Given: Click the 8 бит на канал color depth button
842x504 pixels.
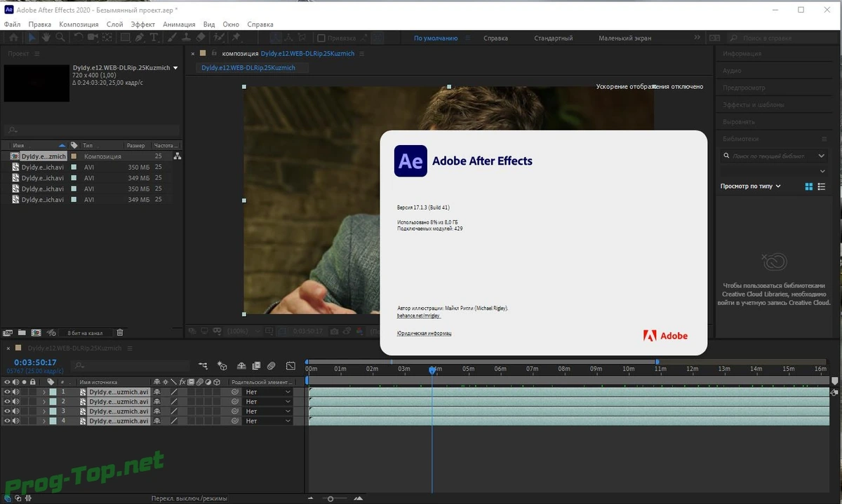Looking at the screenshot, I should [85, 333].
